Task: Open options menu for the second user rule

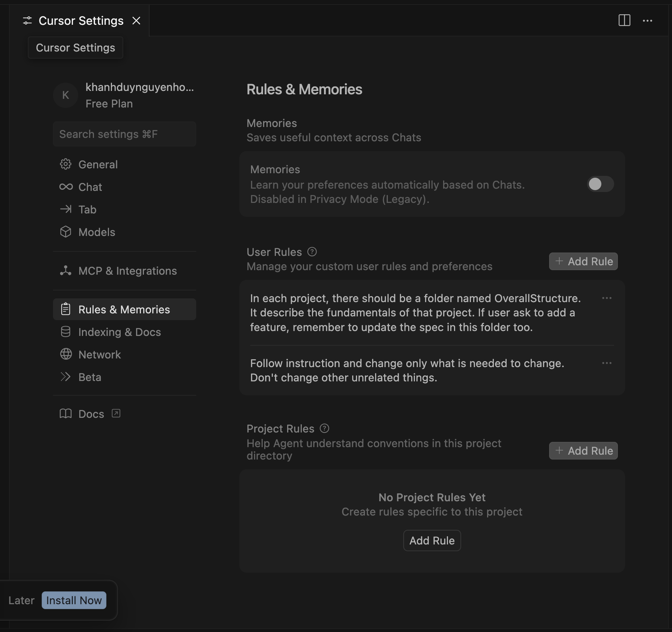Action: tap(606, 363)
